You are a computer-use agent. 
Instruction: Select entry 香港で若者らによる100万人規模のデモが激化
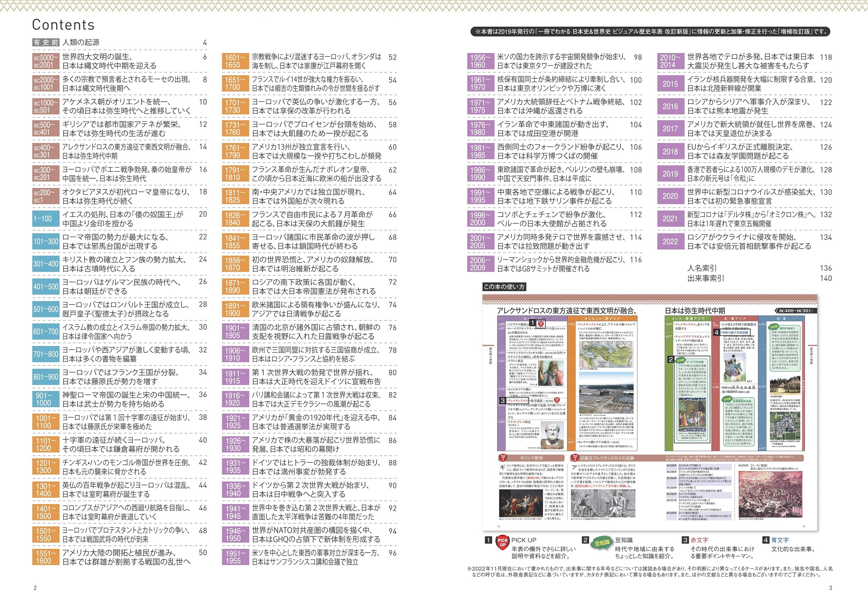[752, 174]
